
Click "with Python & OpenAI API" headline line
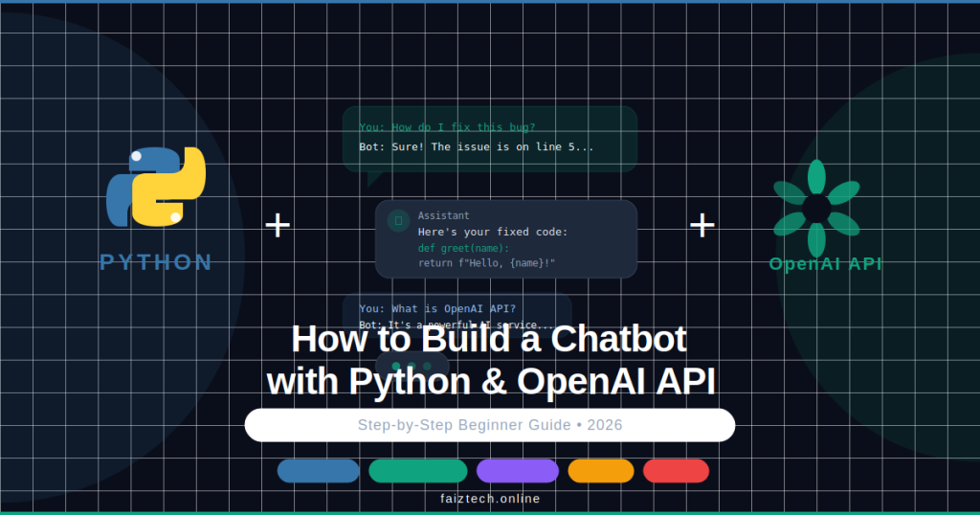(491, 381)
